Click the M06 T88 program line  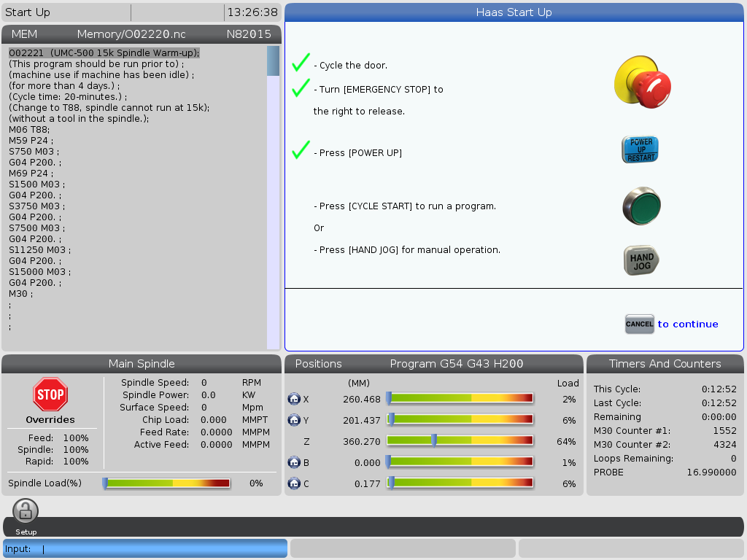tap(29, 130)
